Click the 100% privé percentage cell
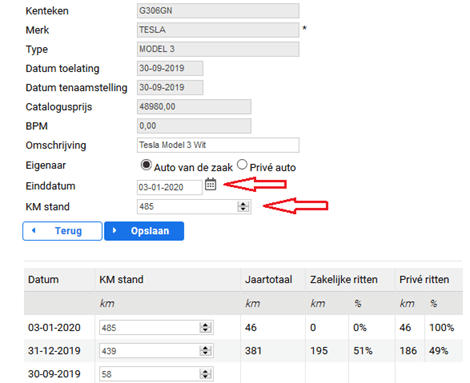 (x=442, y=328)
